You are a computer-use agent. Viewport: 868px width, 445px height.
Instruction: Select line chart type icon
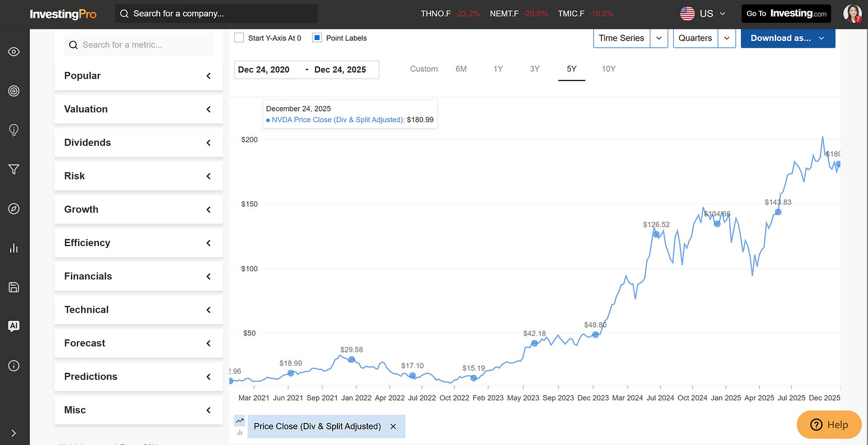[x=240, y=421]
